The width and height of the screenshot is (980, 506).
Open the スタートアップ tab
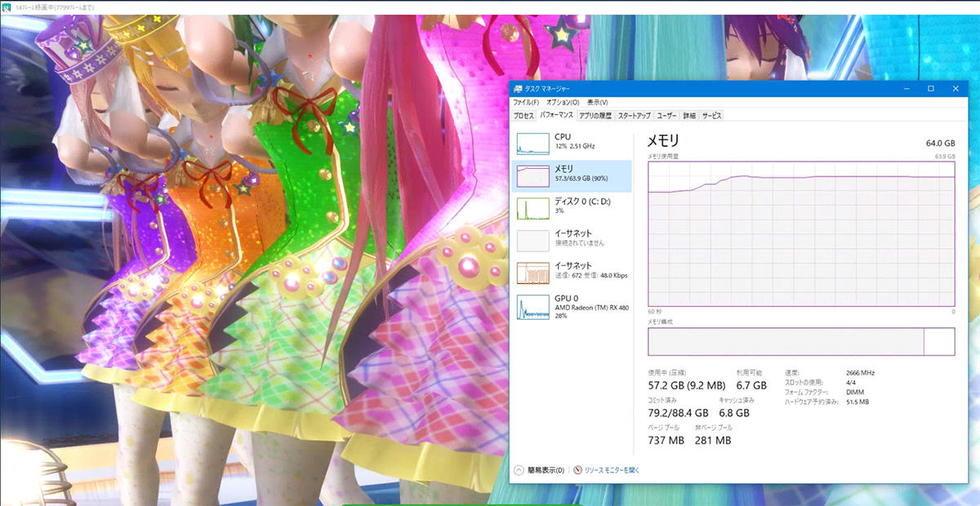(x=635, y=116)
